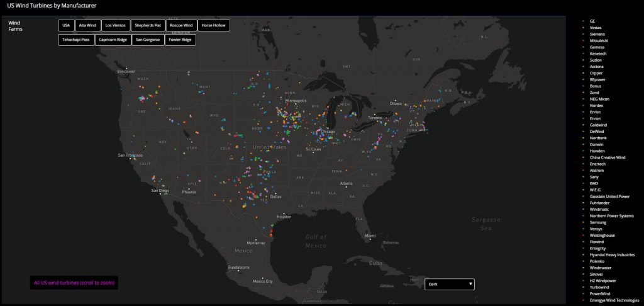Hide the Goldwind legend series

point(598,125)
